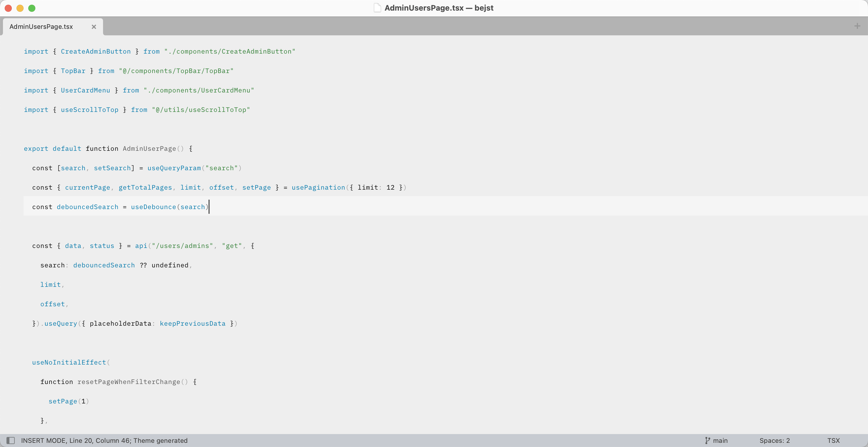The height and width of the screenshot is (447, 868).
Task: Click the keepPreviousData identifier
Action: (x=193, y=323)
